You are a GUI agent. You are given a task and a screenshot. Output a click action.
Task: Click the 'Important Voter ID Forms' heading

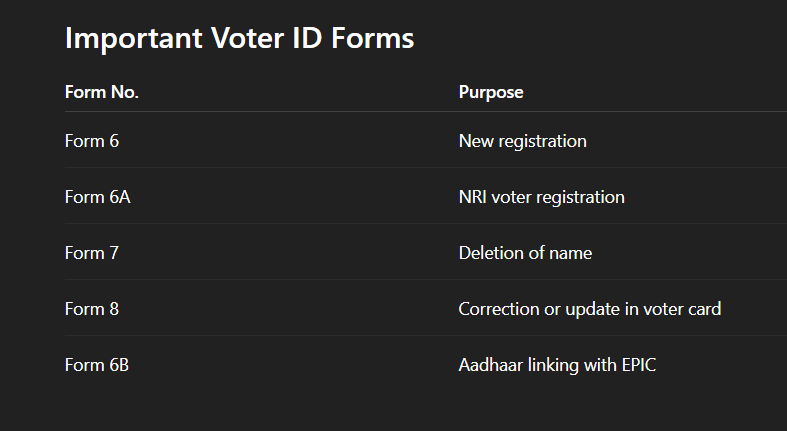[239, 39]
